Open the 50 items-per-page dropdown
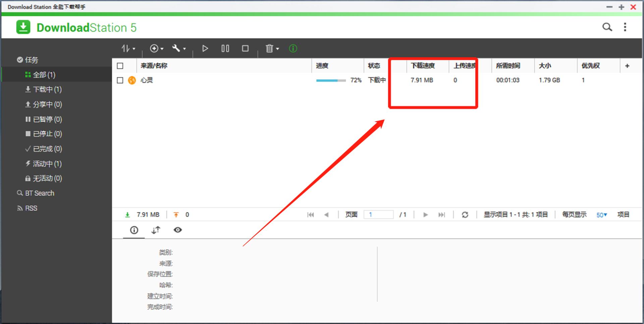 601,215
